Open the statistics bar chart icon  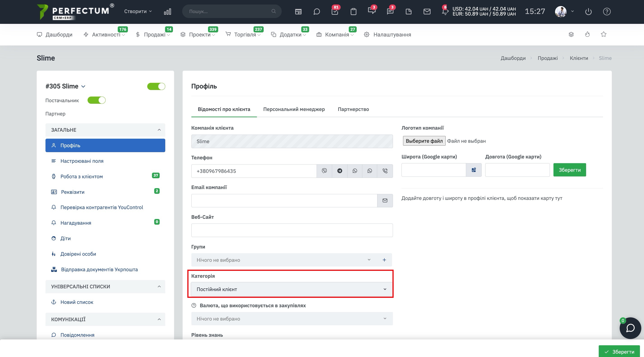coord(168,11)
